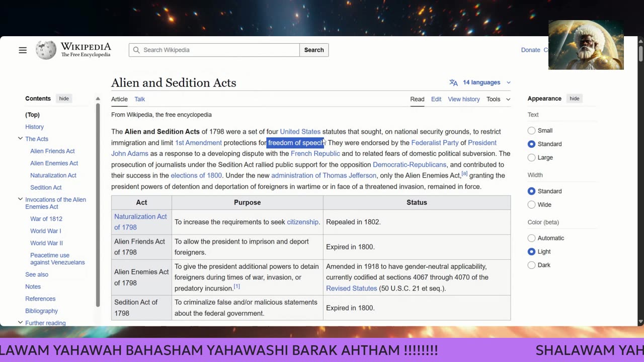Screen dimensions: 644x362
Task: Collapse Invocations of the Alien Enemies Act section
Action: [x=20, y=200]
